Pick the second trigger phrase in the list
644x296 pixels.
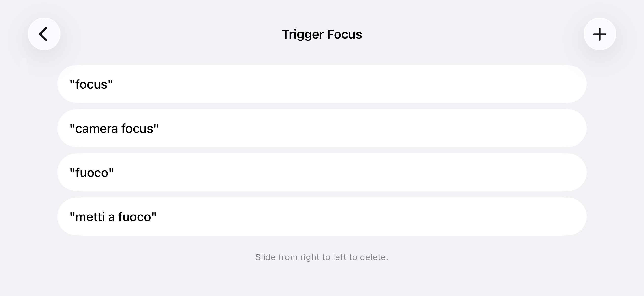322,128
